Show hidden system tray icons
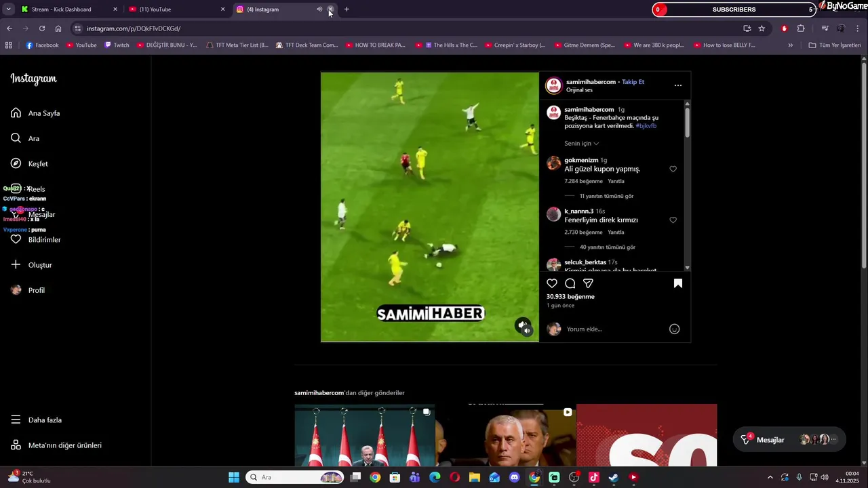The height and width of the screenshot is (488, 868). (x=770, y=477)
